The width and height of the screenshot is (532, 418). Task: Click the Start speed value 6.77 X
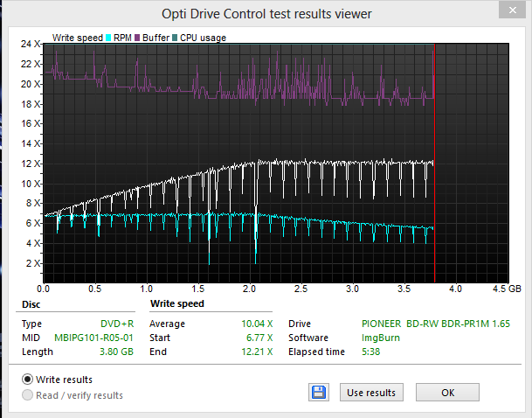(x=259, y=338)
